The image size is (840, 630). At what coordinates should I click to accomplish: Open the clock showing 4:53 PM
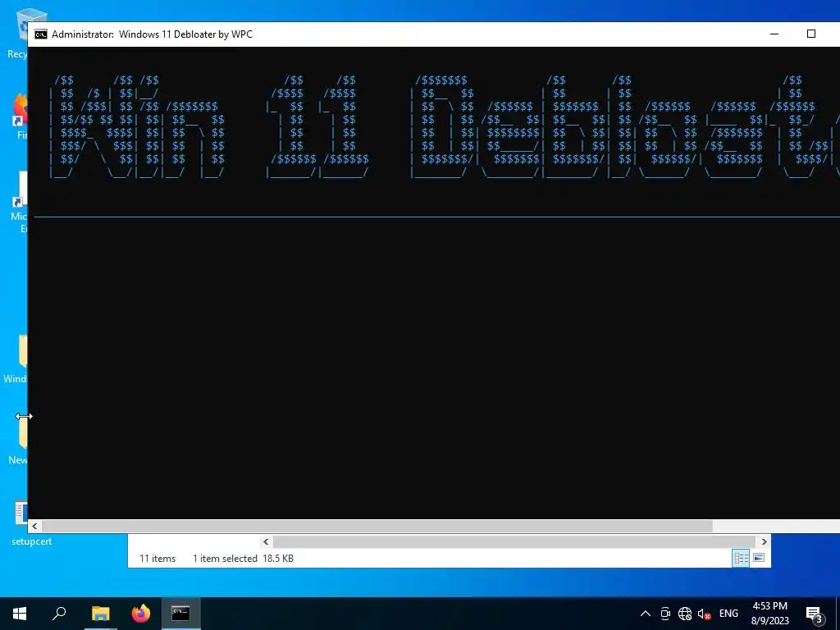pyautogui.click(x=769, y=614)
